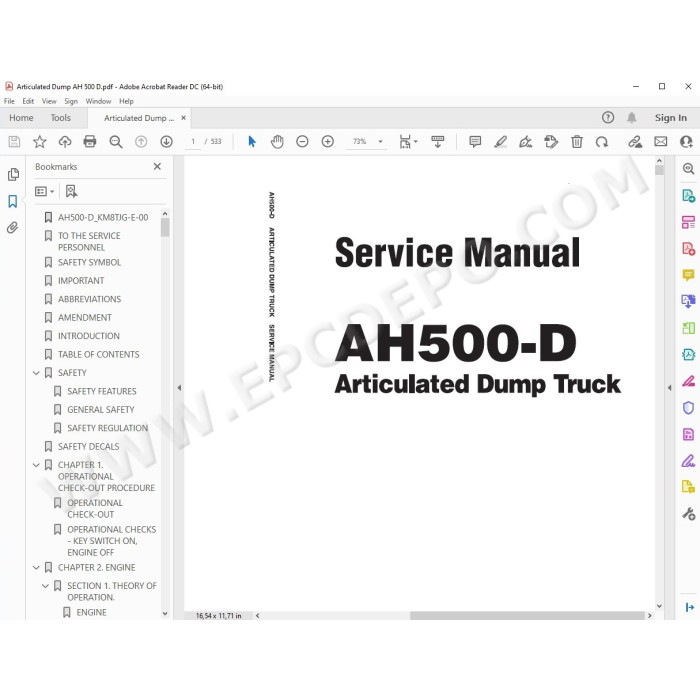Click the trash delete icon
The width and height of the screenshot is (700, 700).
[577, 142]
